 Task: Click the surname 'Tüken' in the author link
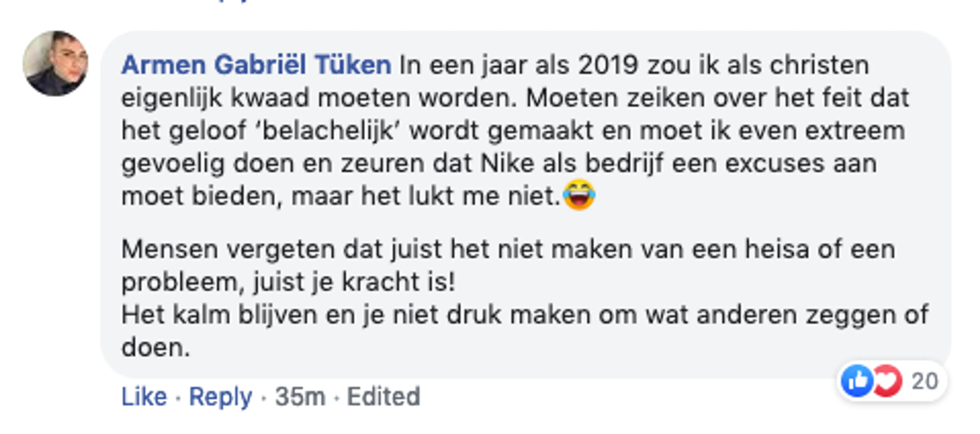coord(353,65)
